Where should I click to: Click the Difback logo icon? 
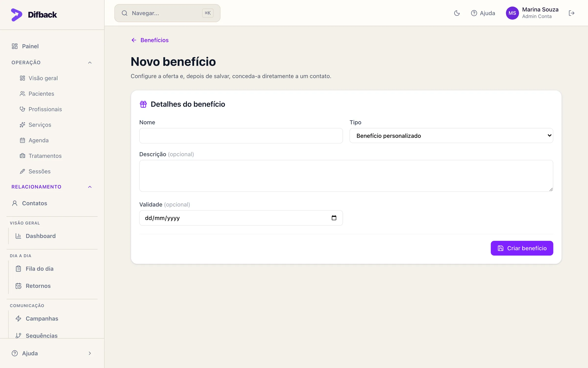(x=16, y=15)
